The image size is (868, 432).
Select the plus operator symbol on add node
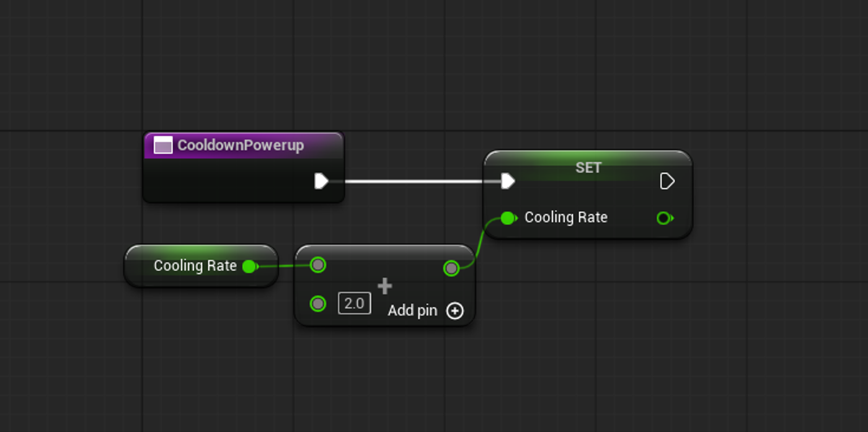[x=385, y=286]
